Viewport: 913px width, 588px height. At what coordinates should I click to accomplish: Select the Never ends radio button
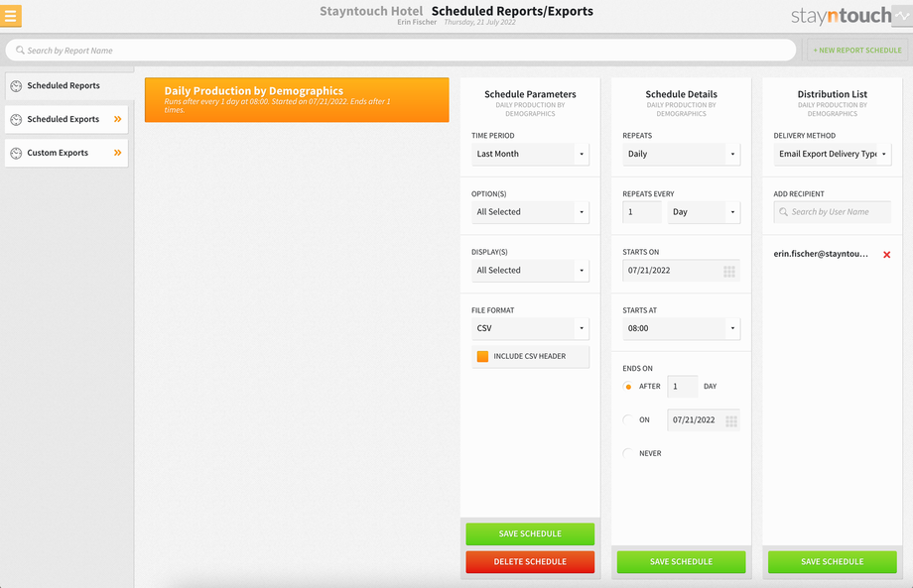627,454
